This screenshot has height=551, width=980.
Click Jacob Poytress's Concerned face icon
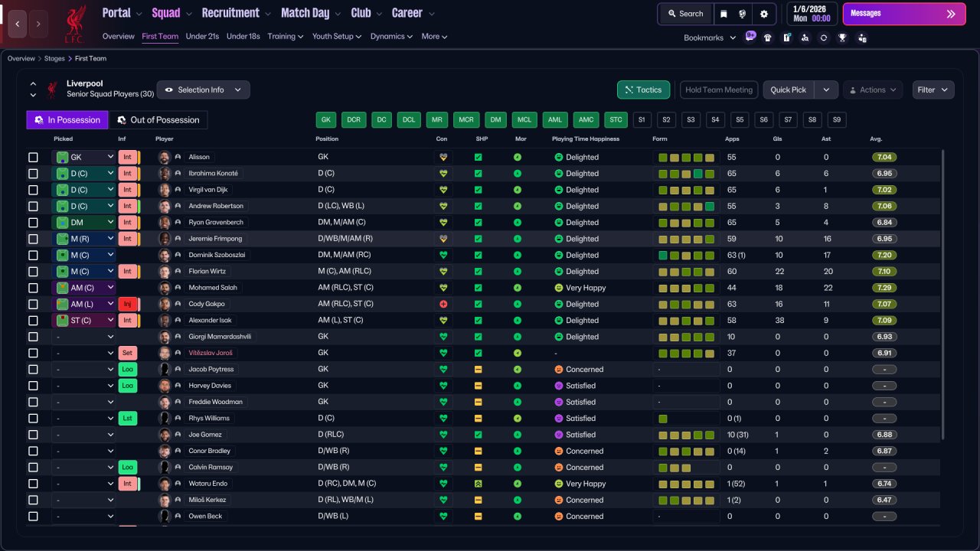click(560, 370)
